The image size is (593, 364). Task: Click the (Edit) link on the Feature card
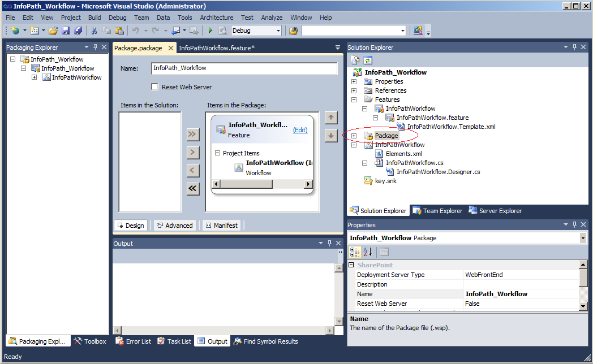(x=300, y=129)
